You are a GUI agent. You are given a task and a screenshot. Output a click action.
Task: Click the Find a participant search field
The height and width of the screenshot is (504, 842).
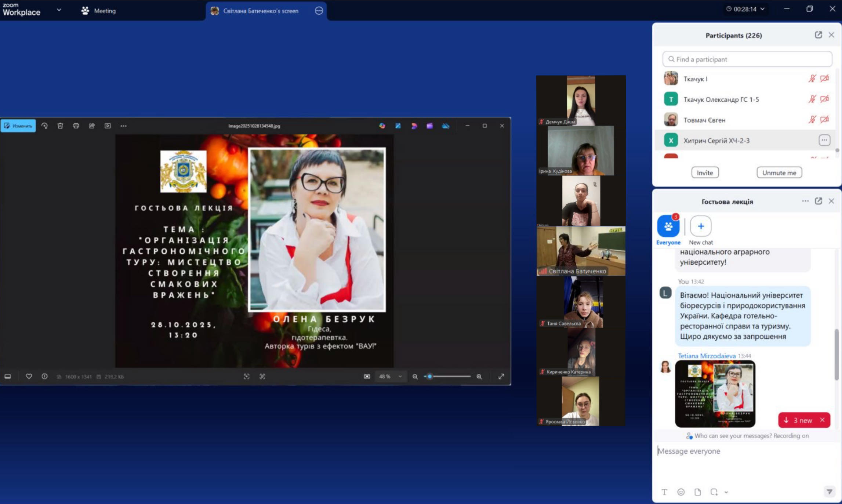point(747,59)
